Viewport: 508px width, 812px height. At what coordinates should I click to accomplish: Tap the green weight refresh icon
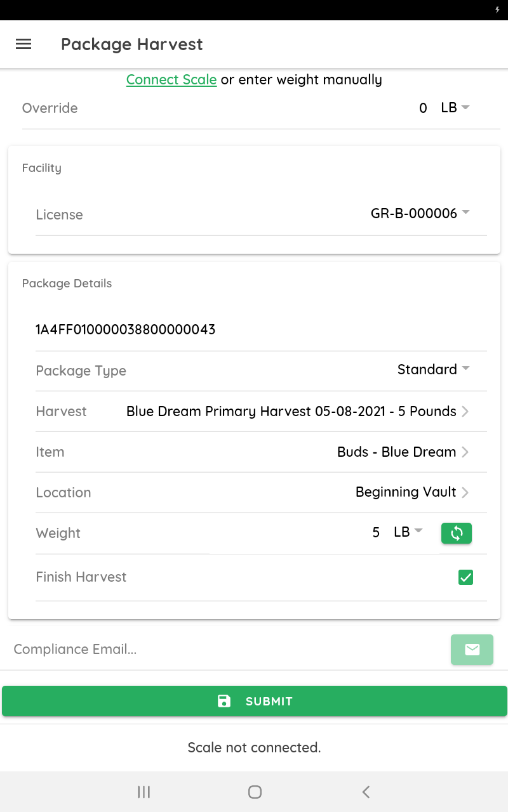tap(457, 534)
